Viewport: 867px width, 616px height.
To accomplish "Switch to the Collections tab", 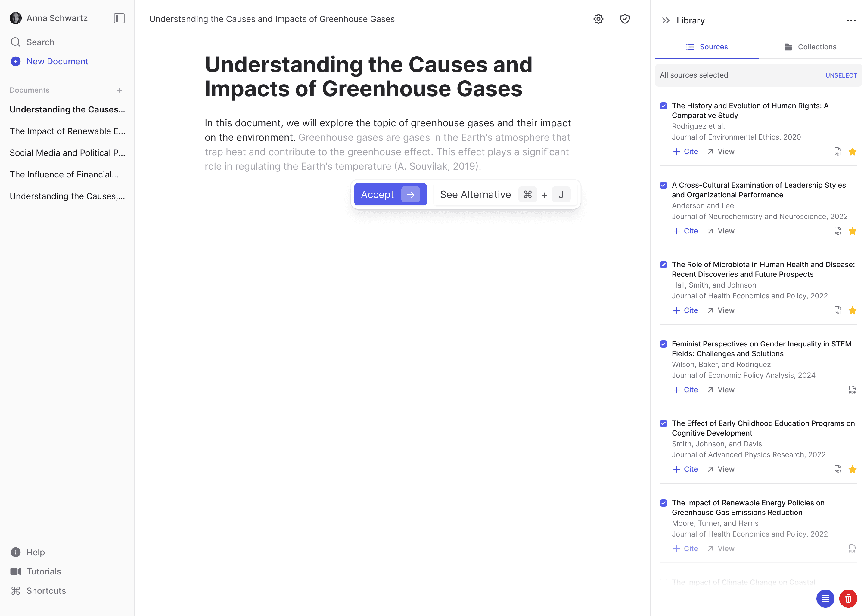I will tap(810, 47).
